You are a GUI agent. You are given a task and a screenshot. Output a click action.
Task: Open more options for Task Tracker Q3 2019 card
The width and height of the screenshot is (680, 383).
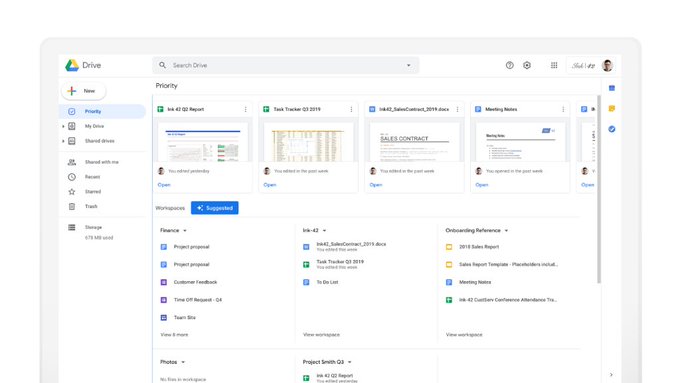[x=351, y=109]
